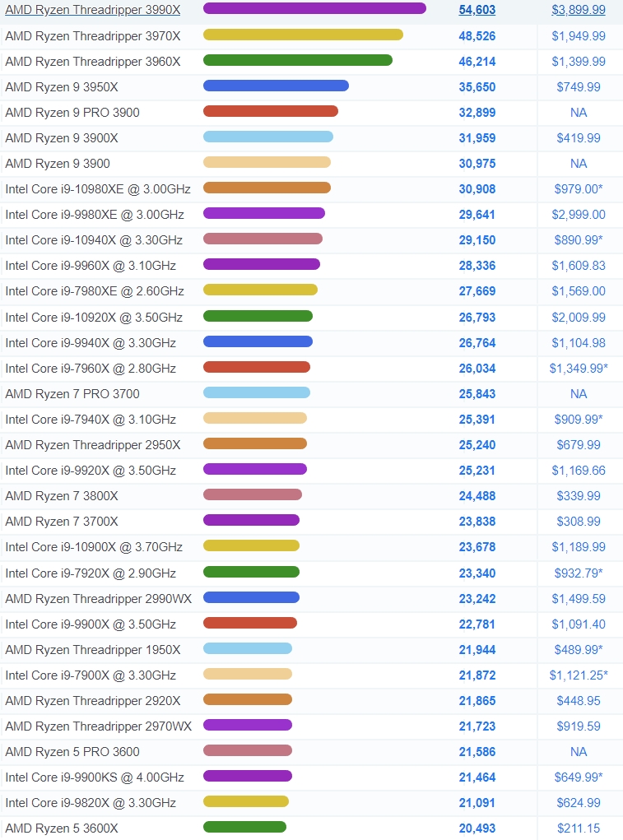Select the AMD Ryzen 9 PRO 3900 entry
The width and height of the screenshot is (623, 840).
[x=72, y=113]
